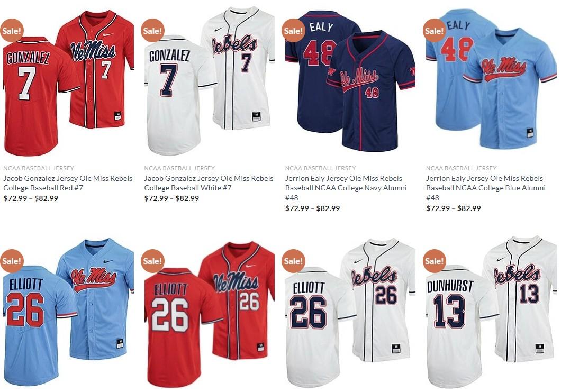Screen dimensions: 561x392
Task: Click Sale badge on white Gonzalez #7 jersey
Action: [152, 30]
